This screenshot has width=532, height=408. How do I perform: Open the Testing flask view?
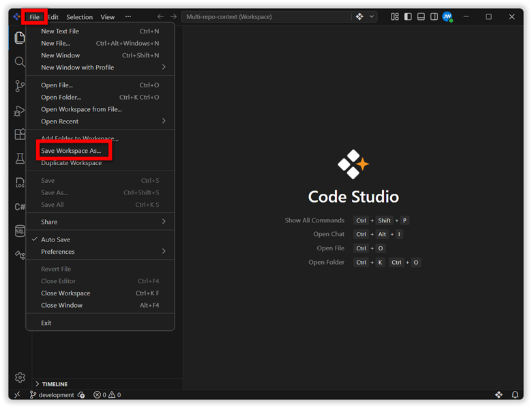[x=20, y=158]
